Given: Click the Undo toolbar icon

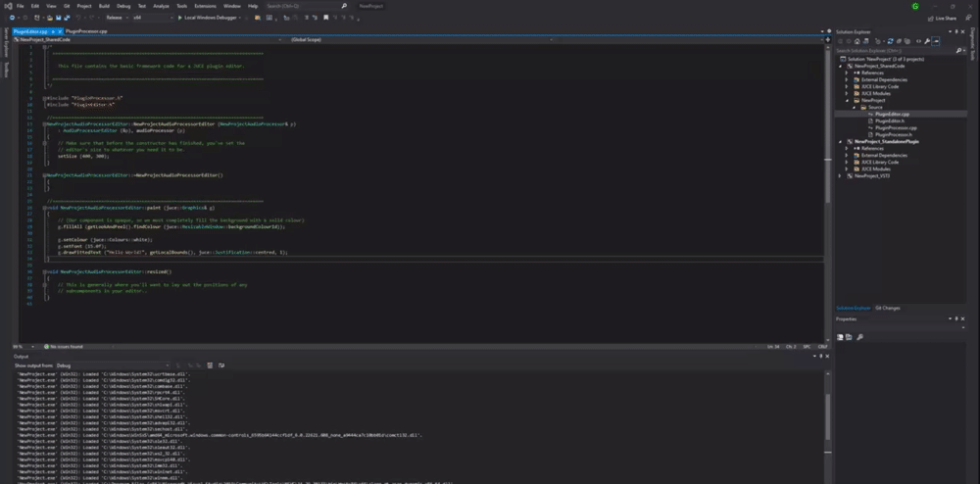Looking at the screenshot, I should click(78, 18).
